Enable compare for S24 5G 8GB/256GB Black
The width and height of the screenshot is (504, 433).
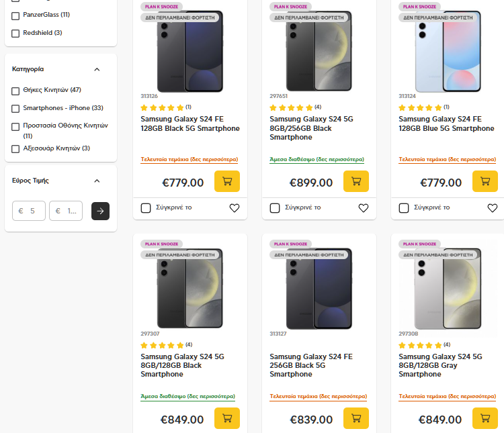[x=275, y=208]
